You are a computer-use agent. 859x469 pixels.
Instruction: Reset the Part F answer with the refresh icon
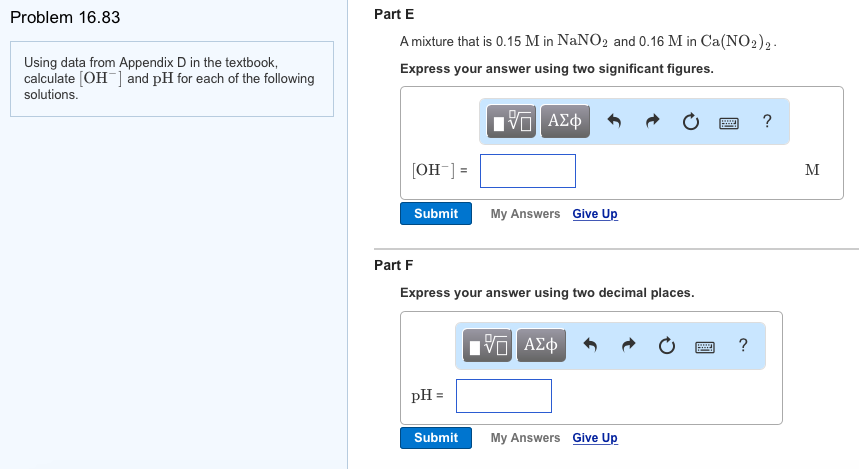pyautogui.click(x=667, y=345)
